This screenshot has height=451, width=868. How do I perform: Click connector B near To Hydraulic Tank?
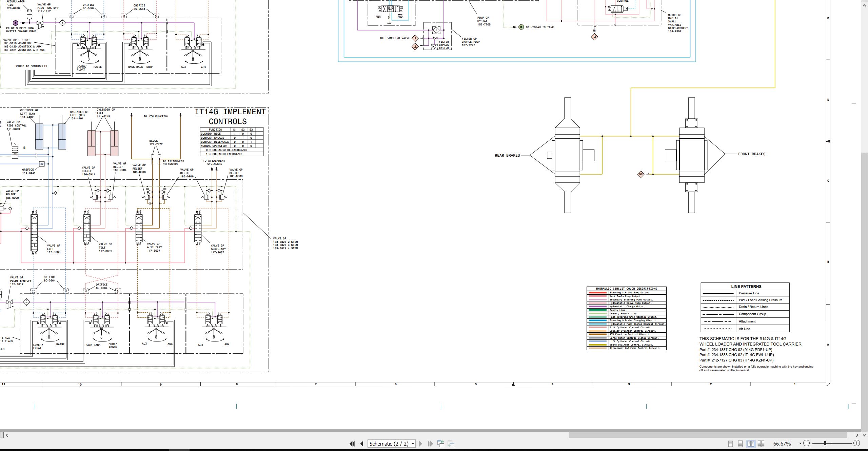click(521, 27)
